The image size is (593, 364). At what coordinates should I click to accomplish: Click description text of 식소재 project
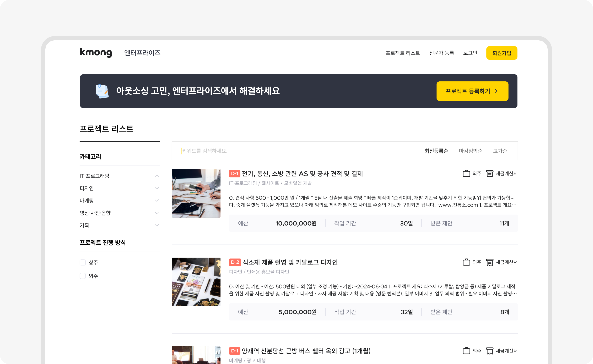click(373, 290)
